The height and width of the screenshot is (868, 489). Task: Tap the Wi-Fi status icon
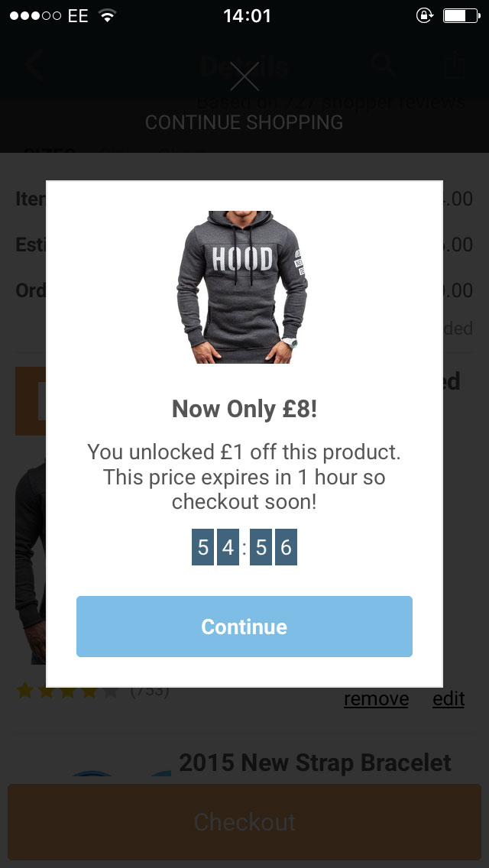[108, 16]
